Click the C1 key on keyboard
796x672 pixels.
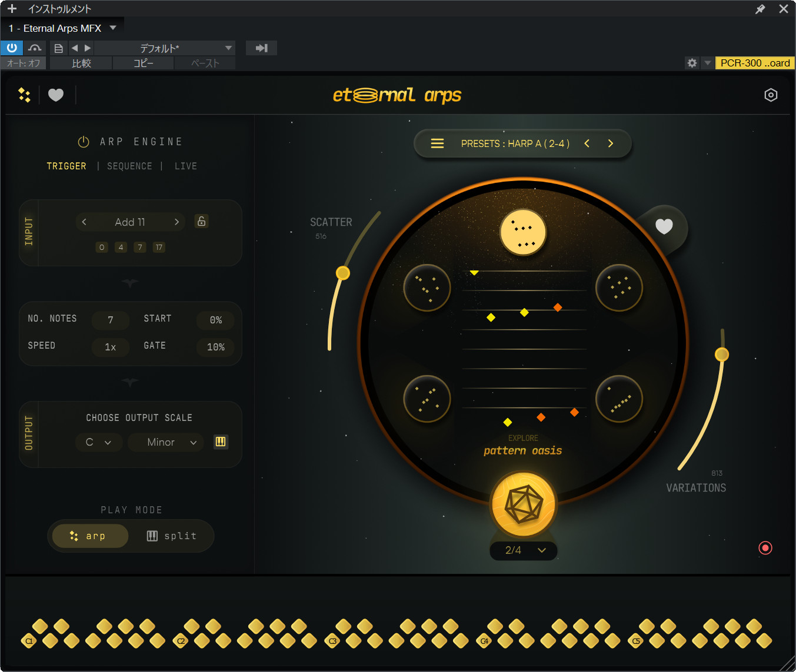[29, 641]
